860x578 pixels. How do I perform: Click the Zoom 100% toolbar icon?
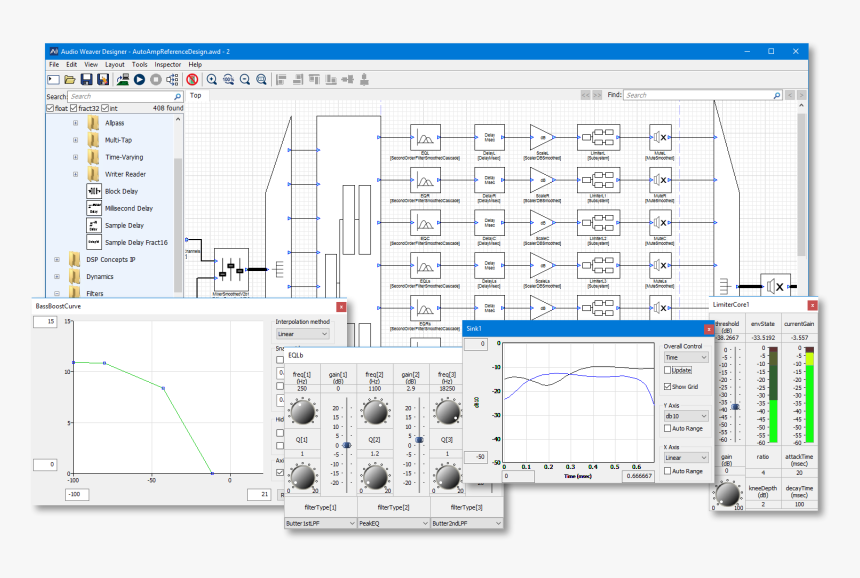tap(228, 79)
